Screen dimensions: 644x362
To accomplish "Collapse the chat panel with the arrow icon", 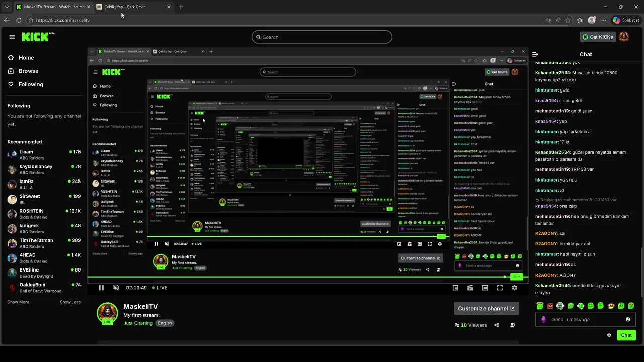I will coord(535,54).
